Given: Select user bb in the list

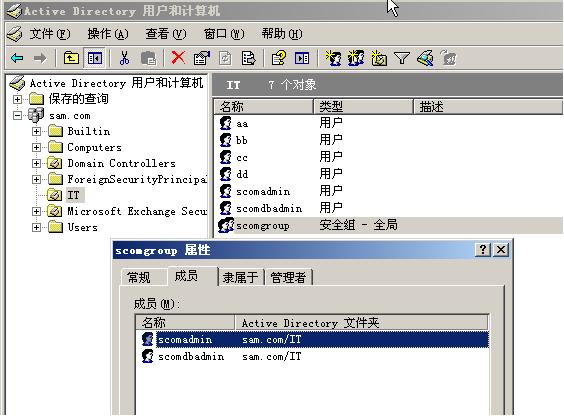Looking at the screenshot, I should (x=242, y=140).
